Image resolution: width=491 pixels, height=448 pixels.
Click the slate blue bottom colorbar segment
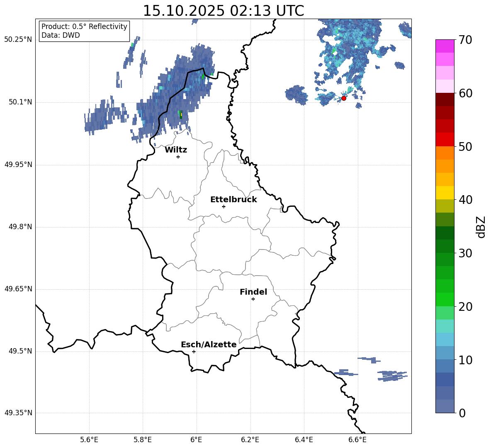[445, 407]
